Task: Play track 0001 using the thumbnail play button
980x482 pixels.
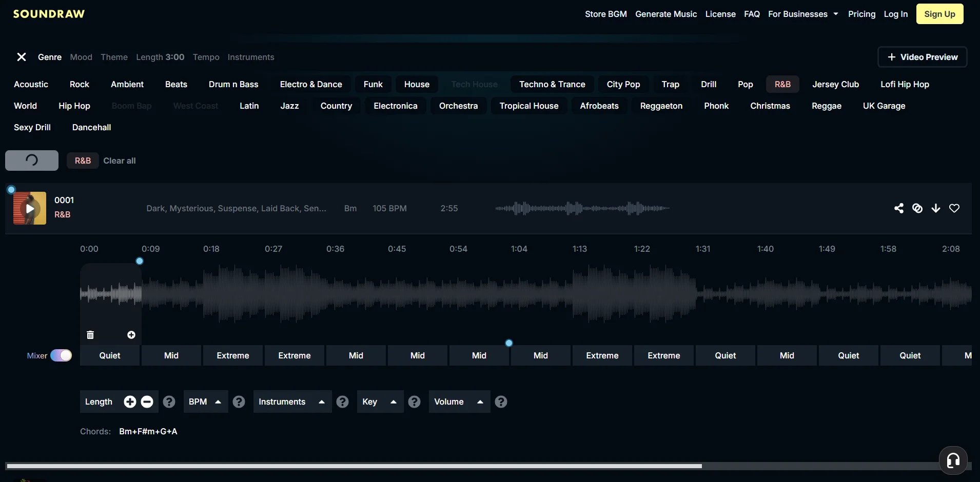Action: coord(30,208)
